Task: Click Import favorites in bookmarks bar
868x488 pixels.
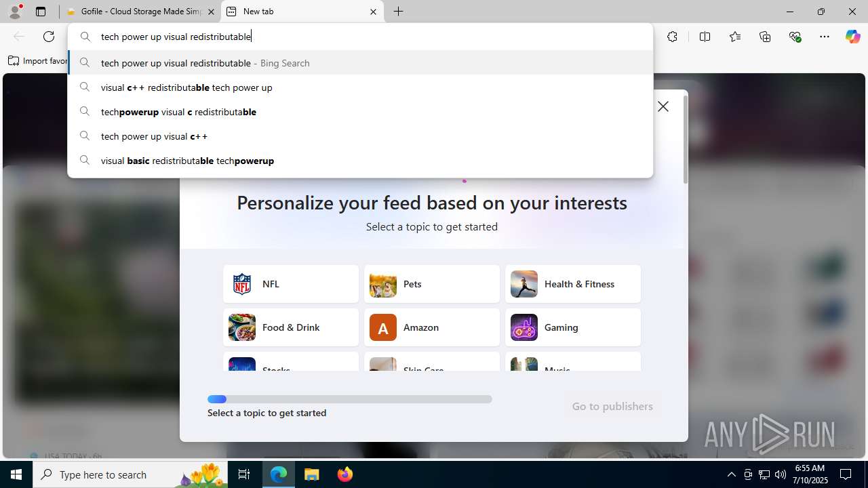Action: pos(38,61)
